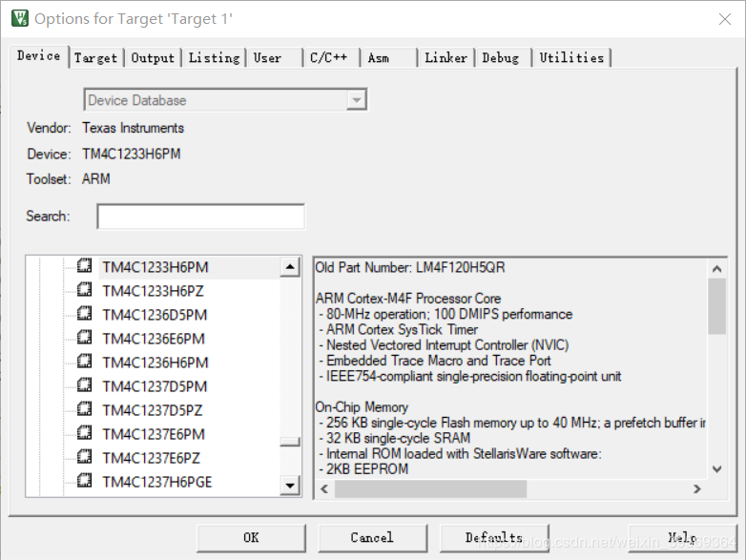Click the '32 KB single-cycle SRAM' line

pos(395,438)
